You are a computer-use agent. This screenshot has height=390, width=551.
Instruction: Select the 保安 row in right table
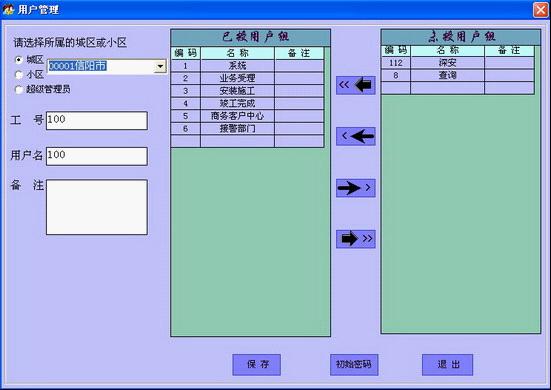(x=458, y=63)
